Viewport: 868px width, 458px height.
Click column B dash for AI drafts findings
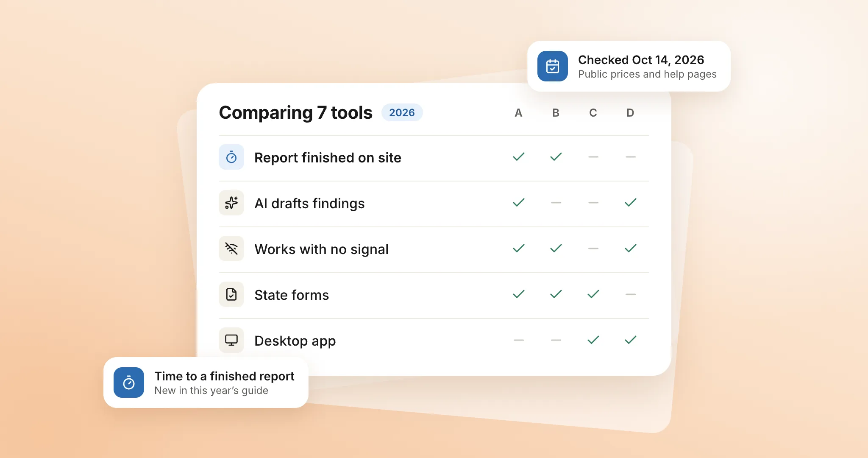pos(556,203)
